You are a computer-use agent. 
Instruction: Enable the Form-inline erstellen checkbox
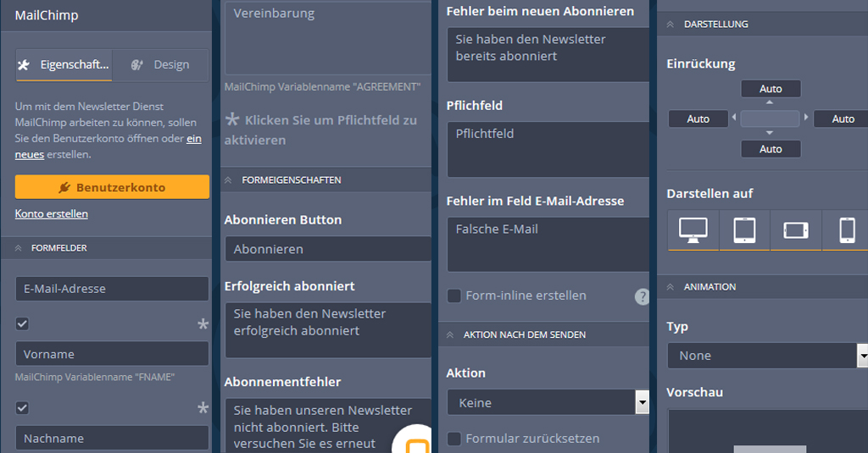pos(454,296)
